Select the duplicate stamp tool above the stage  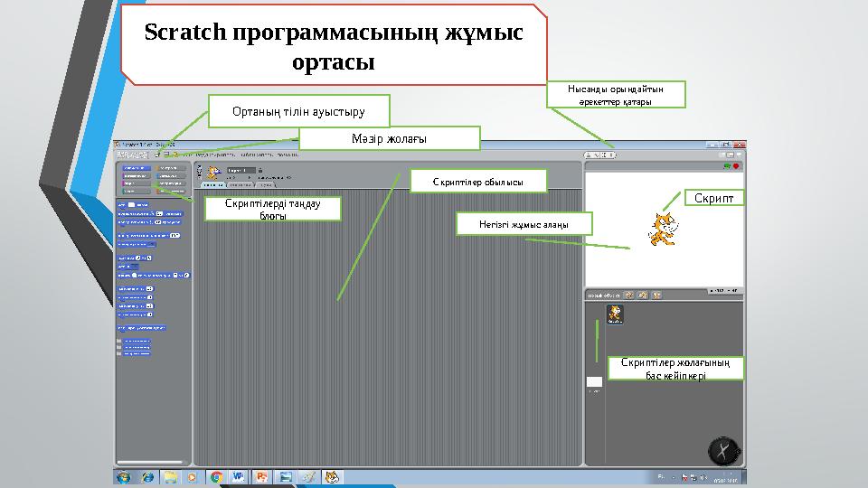pyautogui.click(x=589, y=155)
